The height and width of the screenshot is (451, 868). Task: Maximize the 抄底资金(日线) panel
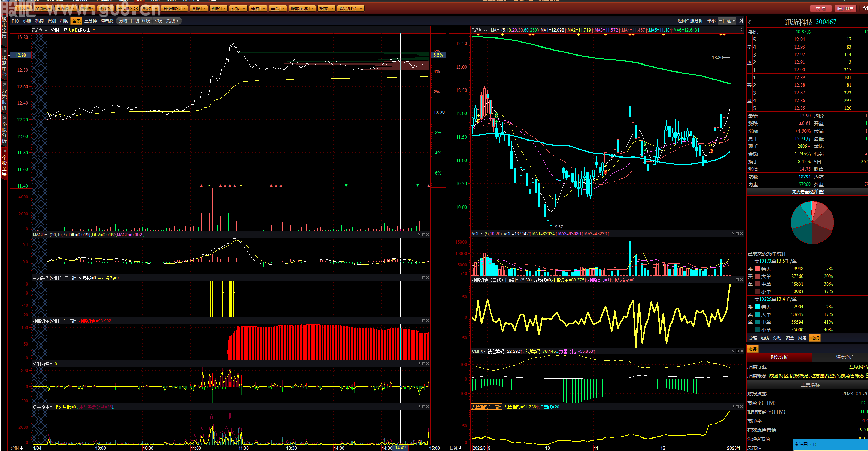pyautogui.click(x=737, y=280)
